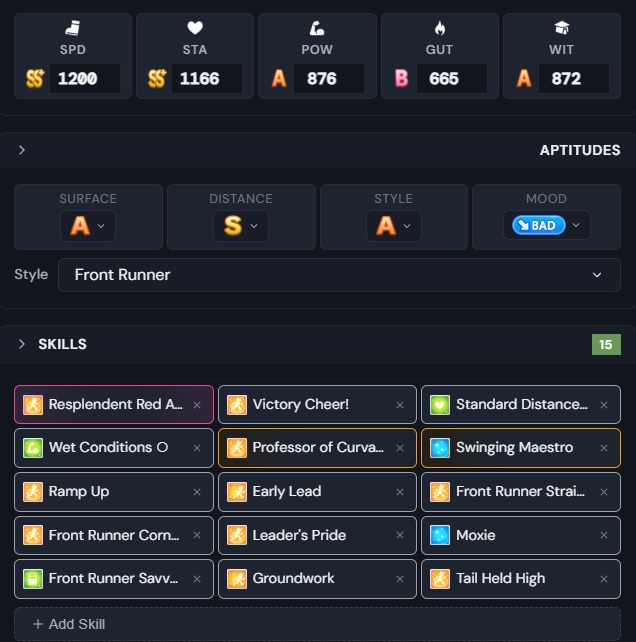
Task: Click the Standard Distance green heart icon
Action: (440, 405)
